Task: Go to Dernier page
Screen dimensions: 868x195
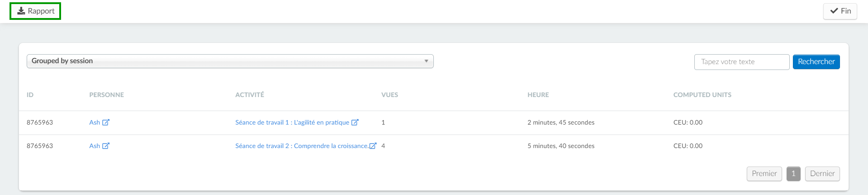Action: tap(822, 174)
